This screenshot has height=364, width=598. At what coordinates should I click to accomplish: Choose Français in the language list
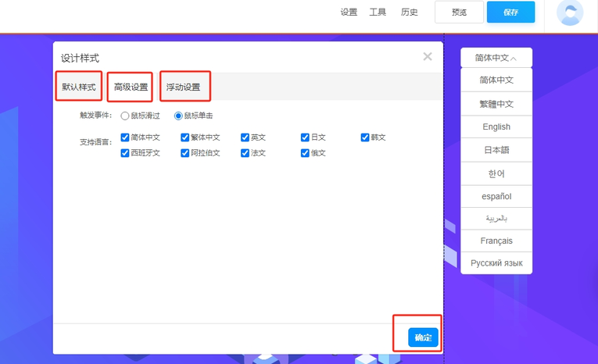point(496,241)
